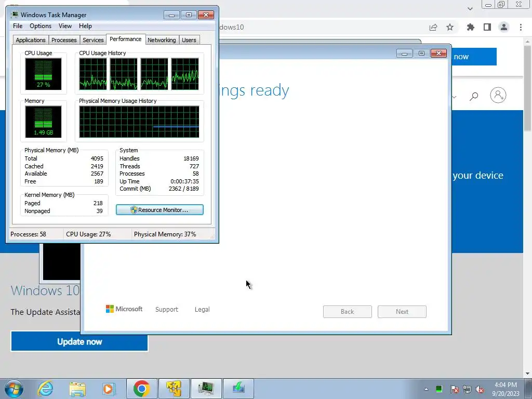
Task: Click the Update now button on the webpage
Action: click(x=79, y=341)
